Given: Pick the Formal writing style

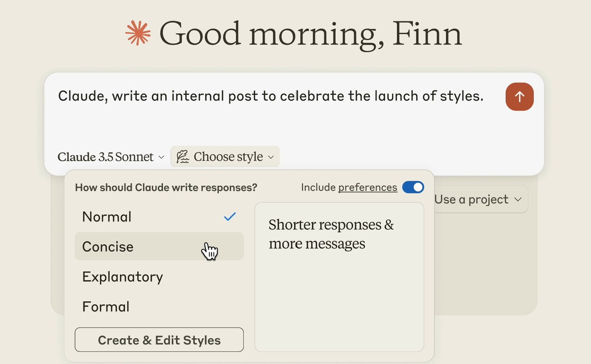Looking at the screenshot, I should (159, 307).
